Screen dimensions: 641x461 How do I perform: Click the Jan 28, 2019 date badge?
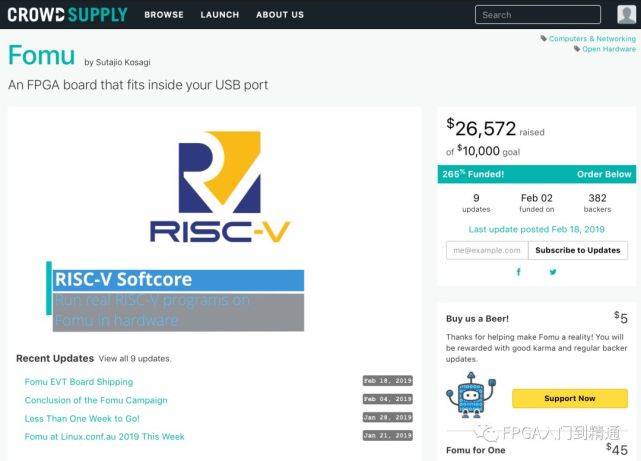(388, 417)
